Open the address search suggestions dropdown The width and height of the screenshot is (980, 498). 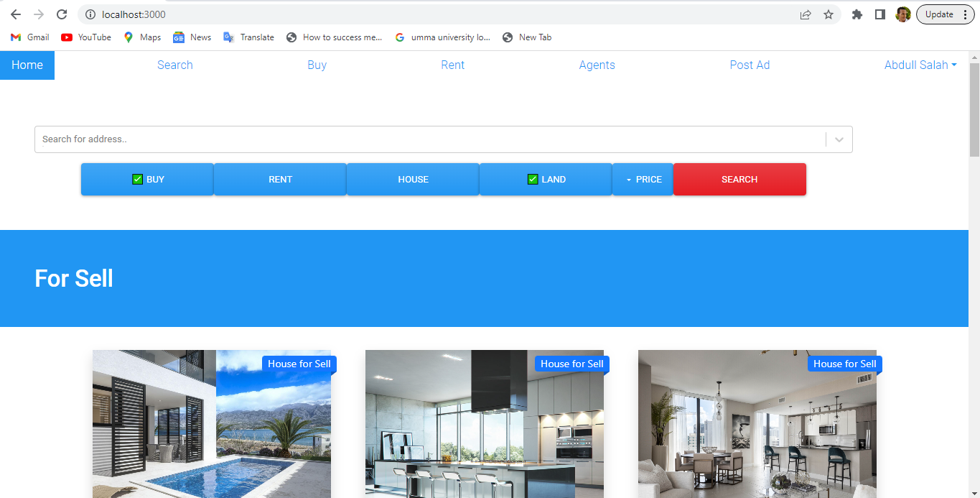[838, 139]
